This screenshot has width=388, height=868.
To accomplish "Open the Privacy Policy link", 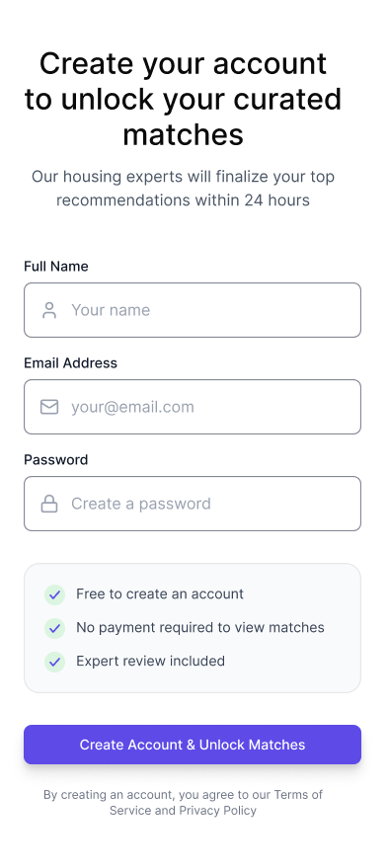I will point(217,811).
